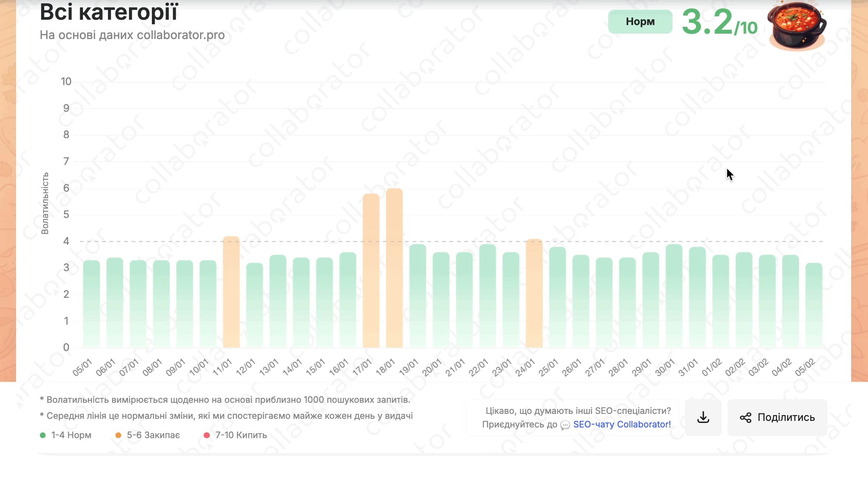Screen dimensions: 868x485
Task: Click the 3.2/10 volatility score
Action: [719, 23]
